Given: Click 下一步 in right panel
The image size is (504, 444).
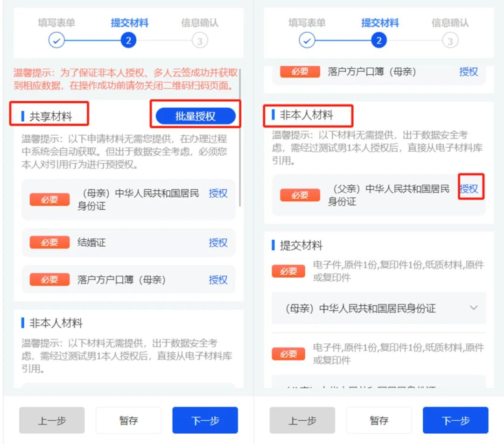Looking at the screenshot, I should pyautogui.click(x=455, y=420).
